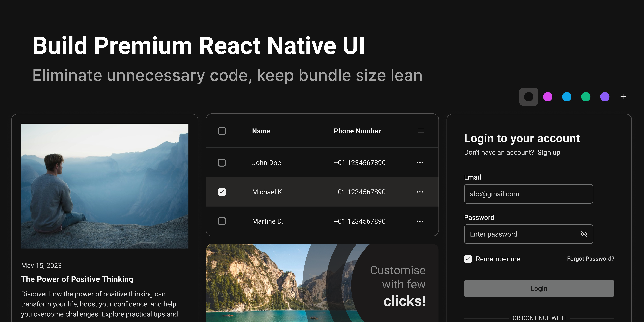
Task: Click the Build Premium React Native UI heading
Action: [199, 45]
